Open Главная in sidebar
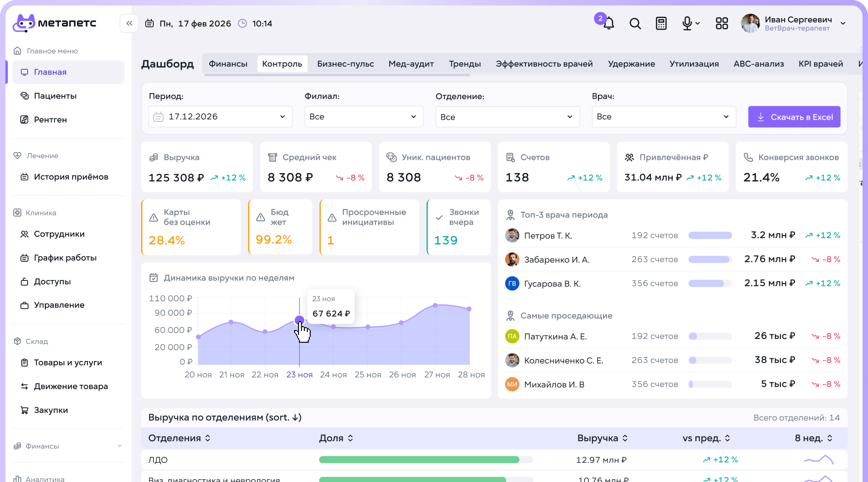The image size is (868, 482). tap(68, 72)
